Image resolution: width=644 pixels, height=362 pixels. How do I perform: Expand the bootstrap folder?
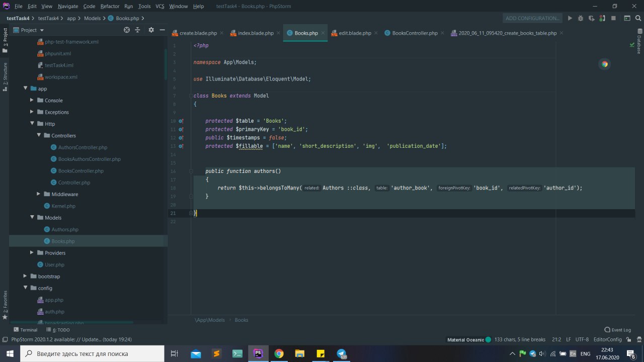(x=26, y=276)
